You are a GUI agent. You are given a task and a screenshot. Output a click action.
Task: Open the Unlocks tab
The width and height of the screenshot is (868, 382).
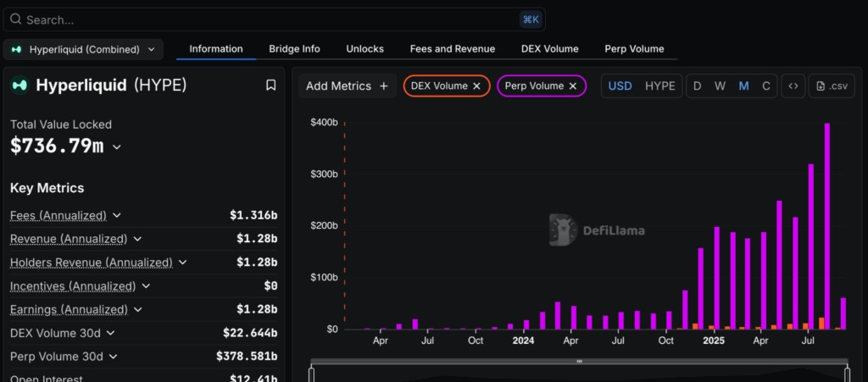tap(364, 48)
